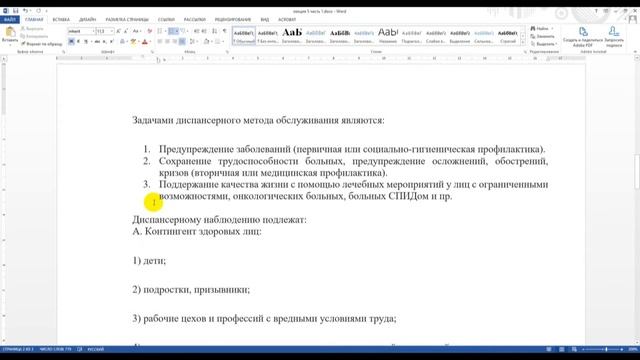The image size is (640, 360).
Task: Click Format Painter (Формат по образцу)
Action: pos(42,44)
